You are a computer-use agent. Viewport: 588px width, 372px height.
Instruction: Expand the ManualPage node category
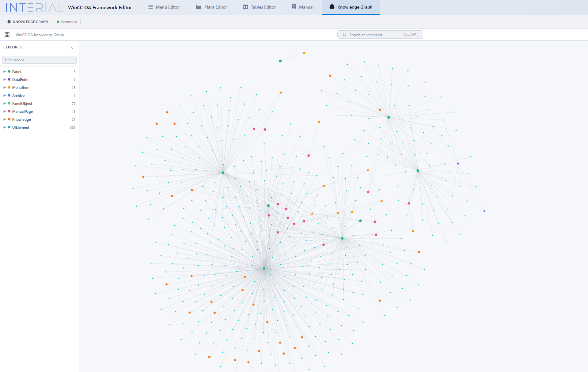pyautogui.click(x=4, y=111)
